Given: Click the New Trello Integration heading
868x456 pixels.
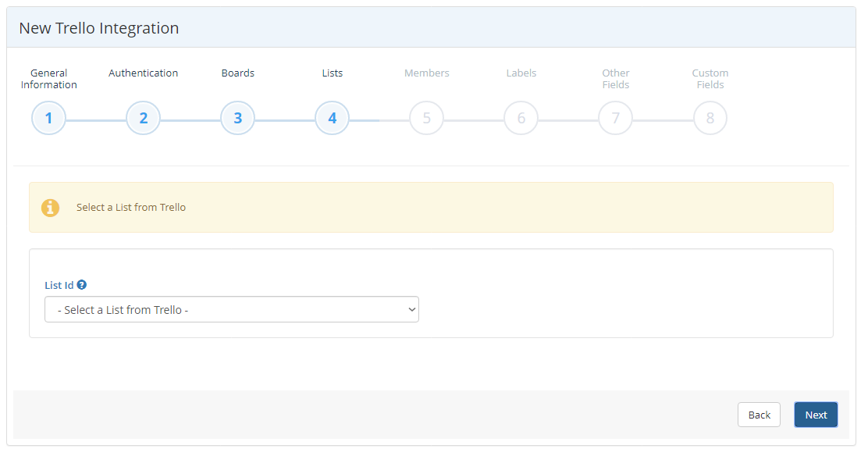Looking at the screenshot, I should coord(98,27).
